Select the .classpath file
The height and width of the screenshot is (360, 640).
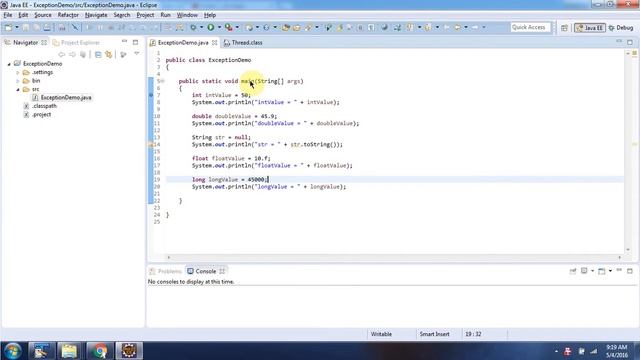(x=44, y=106)
